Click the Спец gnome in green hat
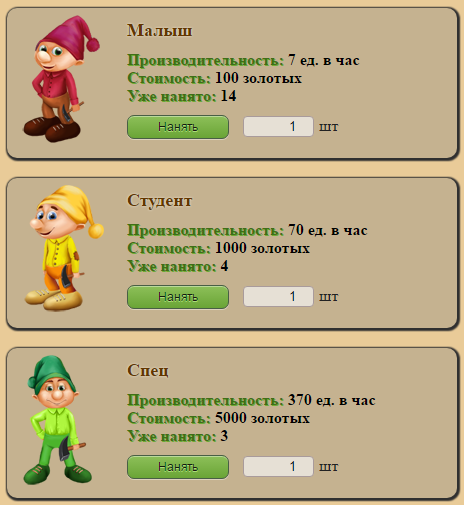 point(57,420)
